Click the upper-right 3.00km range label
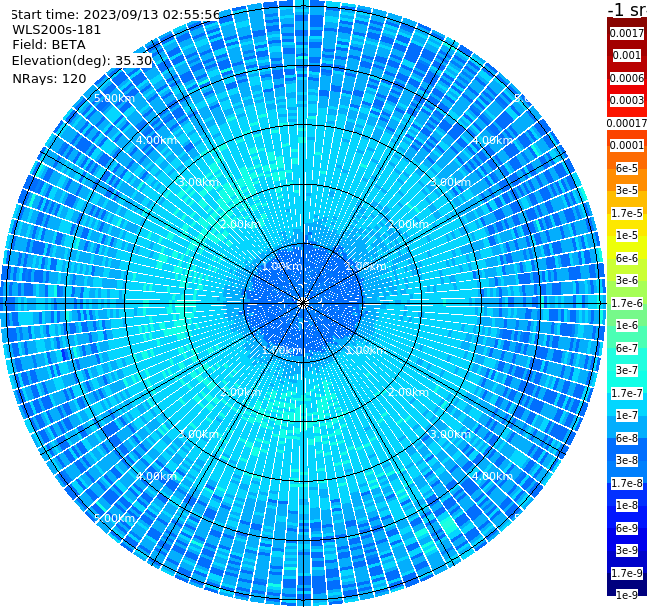This screenshot has width=647, height=607. coord(450,182)
